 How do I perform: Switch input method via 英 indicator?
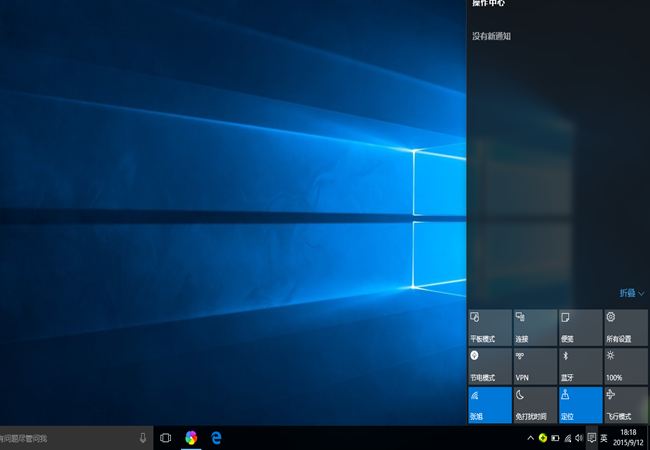click(604, 438)
